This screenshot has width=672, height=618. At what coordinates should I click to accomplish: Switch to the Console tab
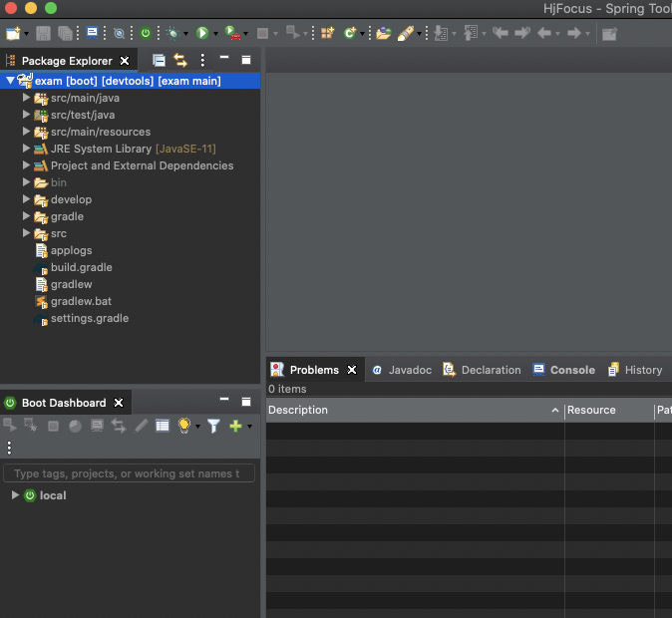pyautogui.click(x=564, y=370)
